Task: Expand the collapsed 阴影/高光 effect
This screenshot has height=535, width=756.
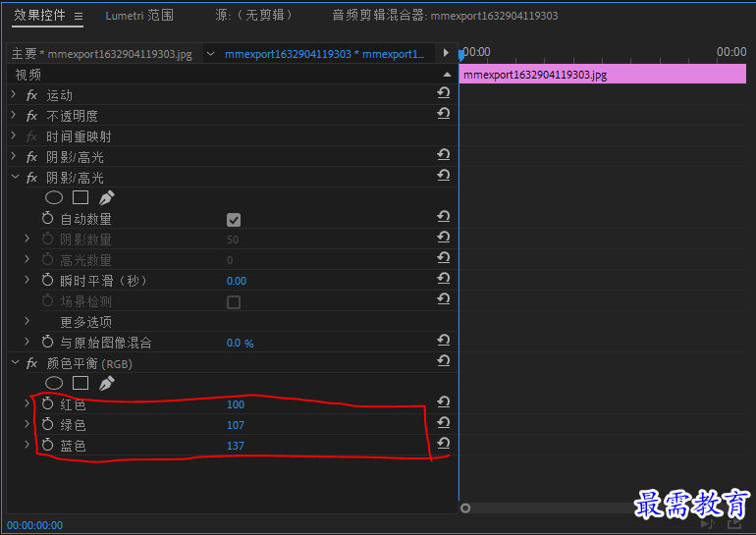Action: coord(14,157)
